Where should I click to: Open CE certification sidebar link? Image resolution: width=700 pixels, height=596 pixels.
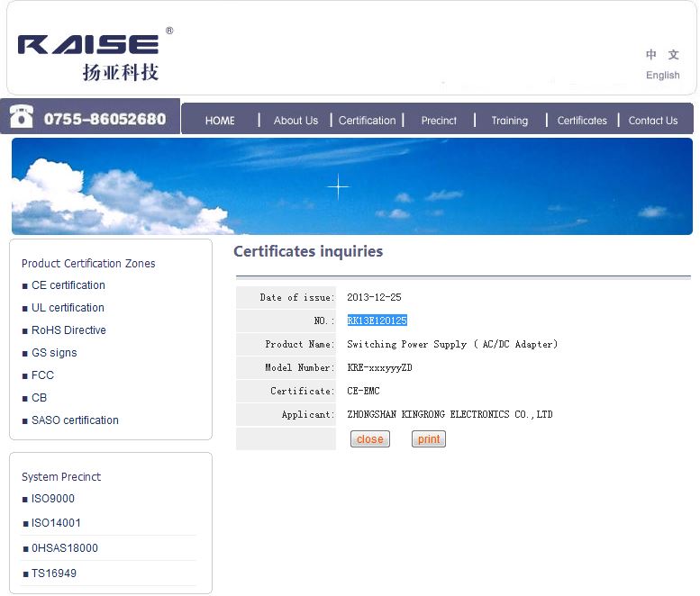(68, 285)
